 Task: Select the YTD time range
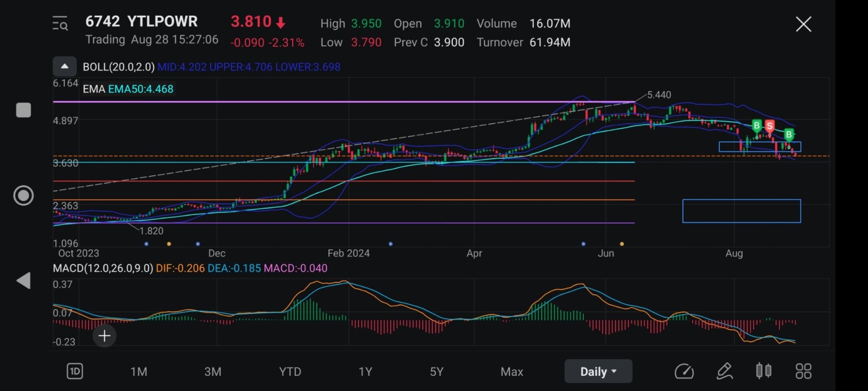[x=290, y=371]
